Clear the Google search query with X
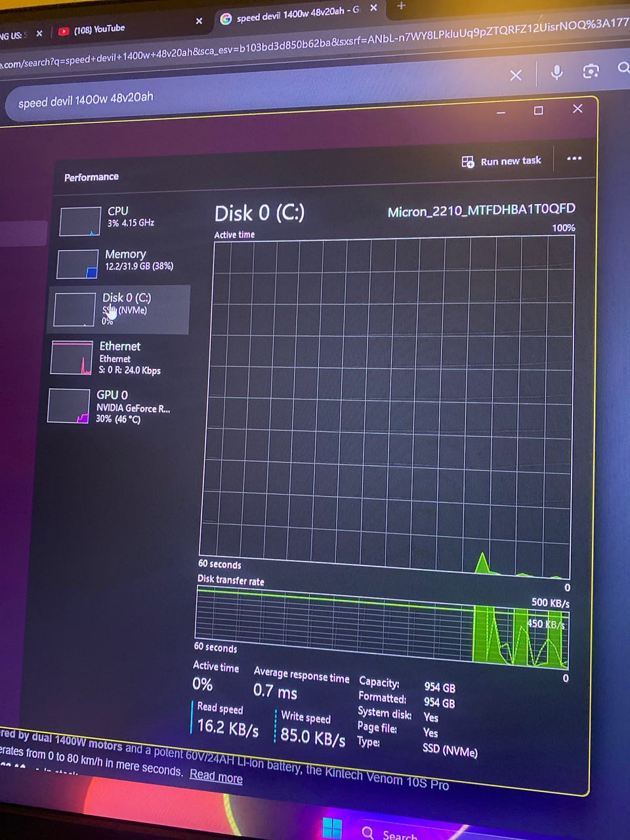This screenshot has width=630, height=840. pyautogui.click(x=516, y=75)
